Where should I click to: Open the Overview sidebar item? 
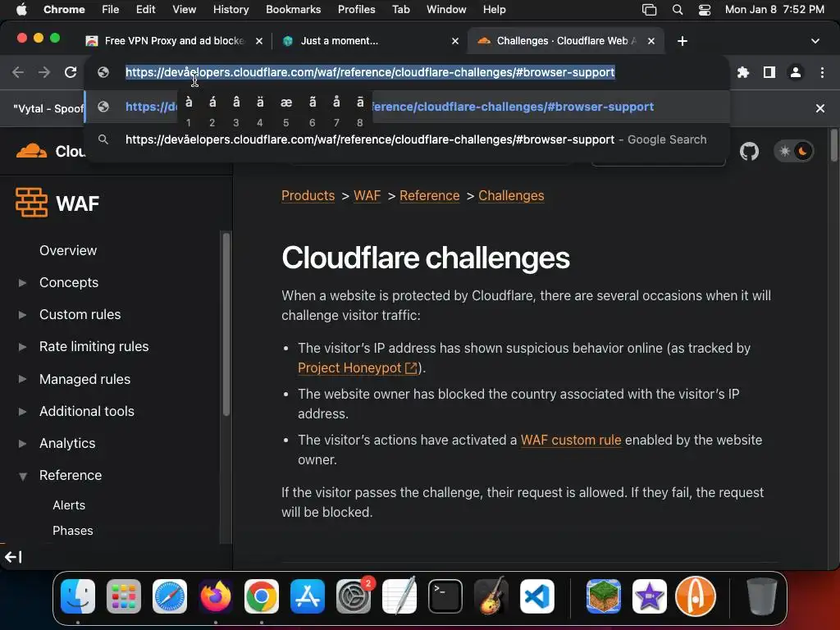(68, 250)
